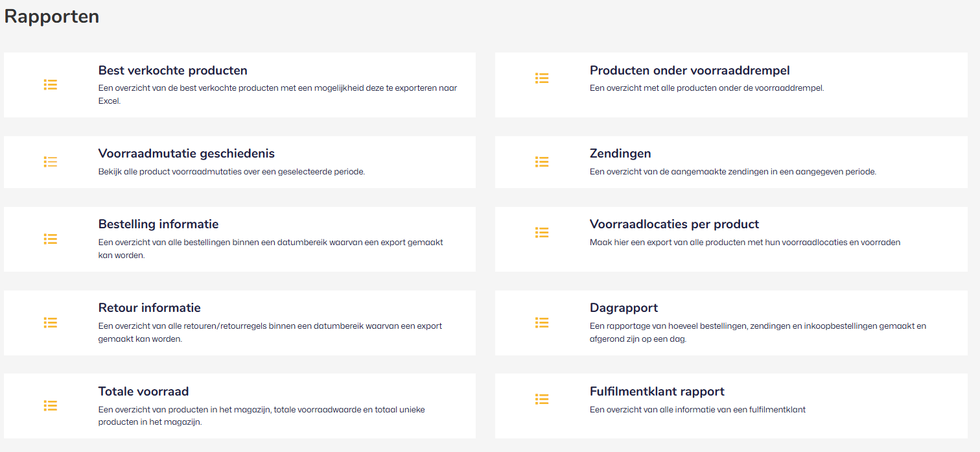Open the Retour informatie report

click(x=150, y=308)
